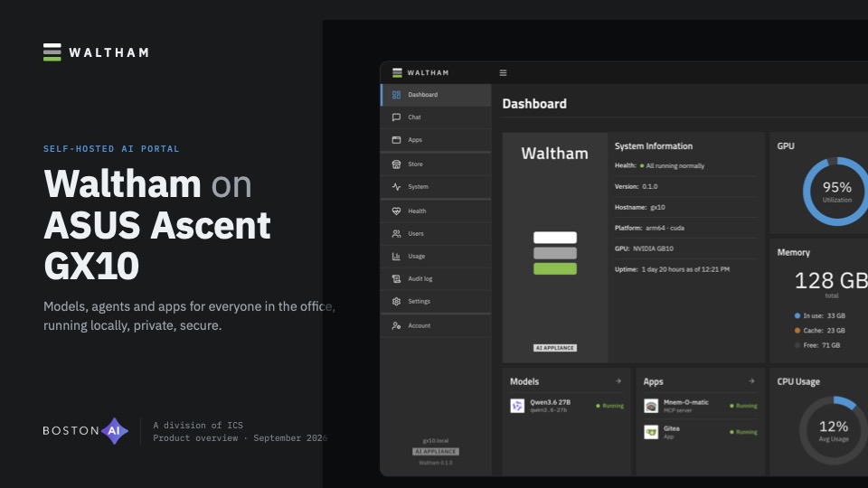Click the System Information heading
868x488 pixels.
point(653,146)
